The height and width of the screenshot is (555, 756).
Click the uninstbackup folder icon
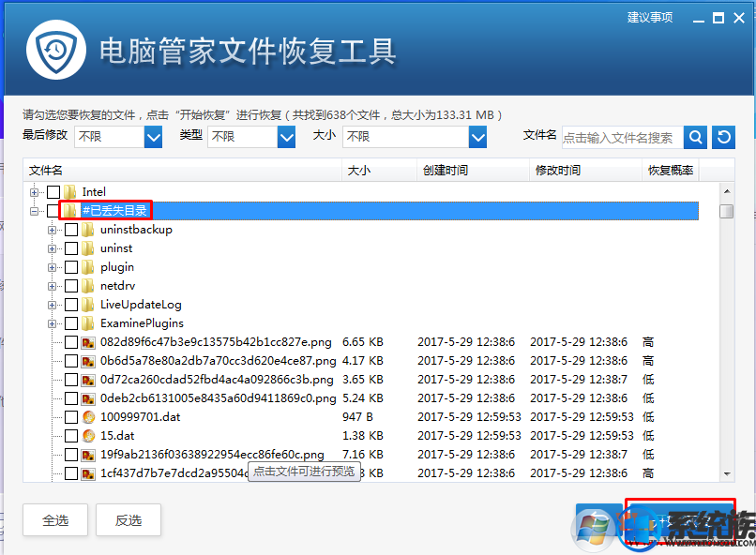pyautogui.click(x=88, y=230)
